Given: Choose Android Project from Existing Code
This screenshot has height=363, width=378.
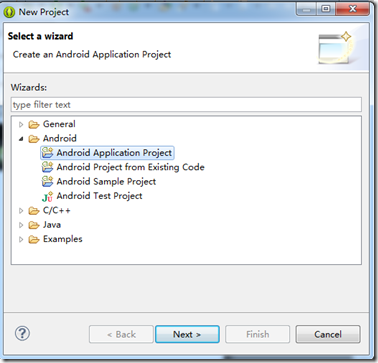Looking at the screenshot, I should point(130,167).
